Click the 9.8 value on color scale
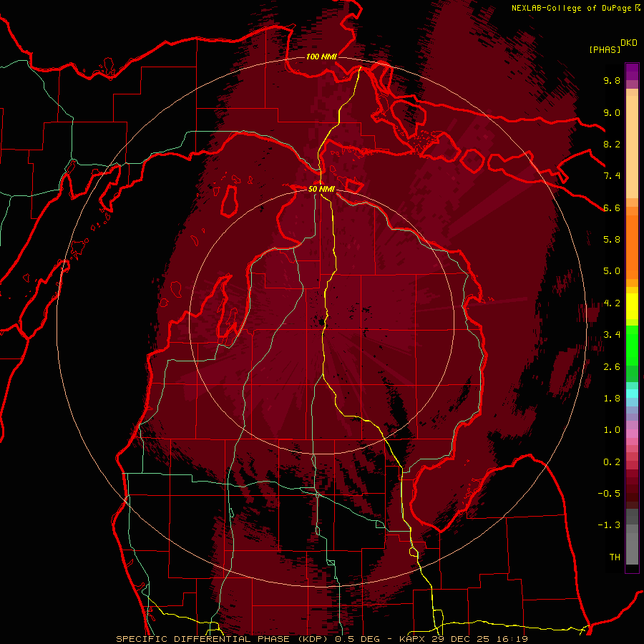 pyautogui.click(x=612, y=80)
